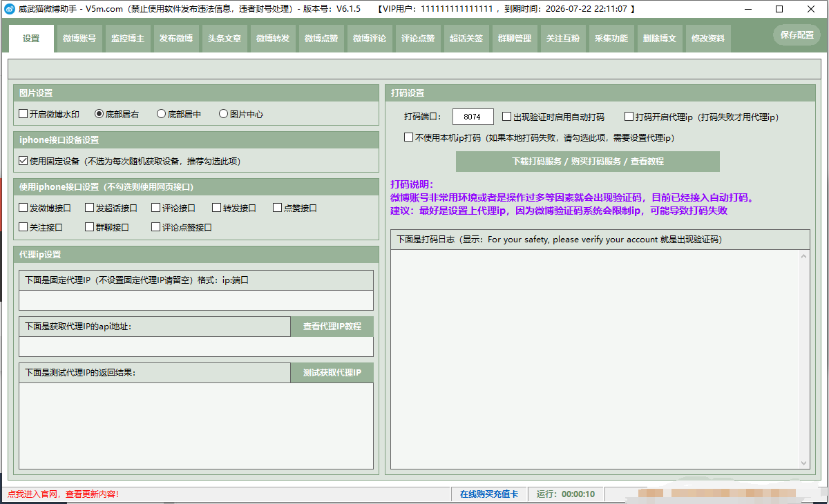Open the 采集功能 tab
Image resolution: width=829 pixels, height=504 pixels.
(x=611, y=39)
